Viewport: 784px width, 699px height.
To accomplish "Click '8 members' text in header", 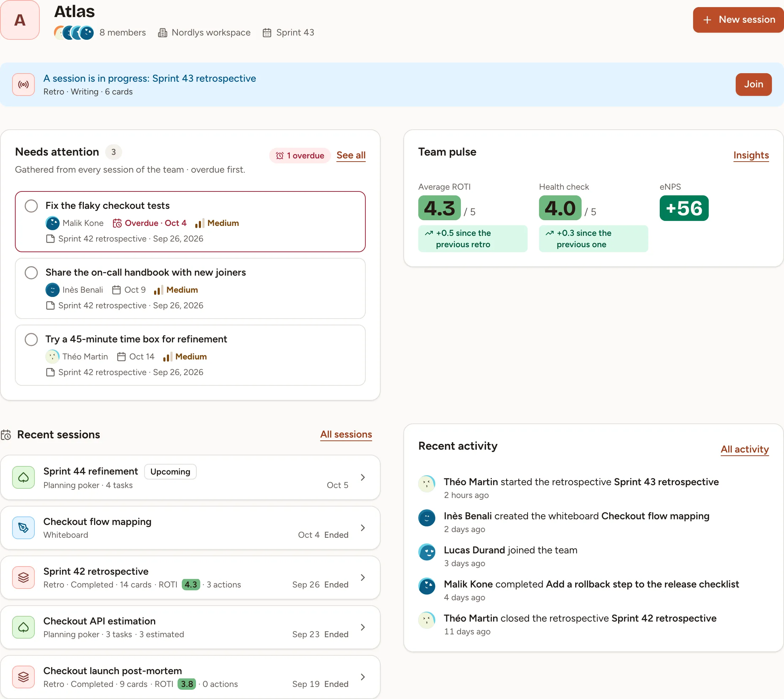I will click(x=123, y=33).
